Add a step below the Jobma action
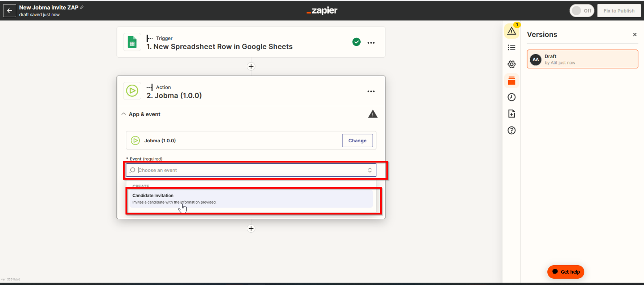 point(251,228)
